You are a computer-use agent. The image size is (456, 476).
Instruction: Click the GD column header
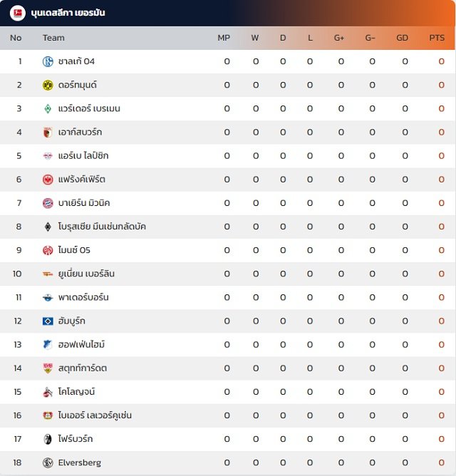tap(402, 38)
